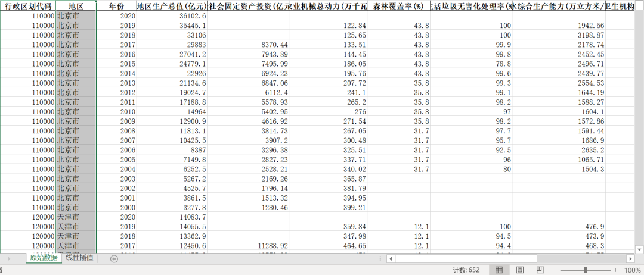The height and width of the screenshot is (275, 644).
Task: Select the 农业机械总动力 header cell
Action: pos(328,6)
